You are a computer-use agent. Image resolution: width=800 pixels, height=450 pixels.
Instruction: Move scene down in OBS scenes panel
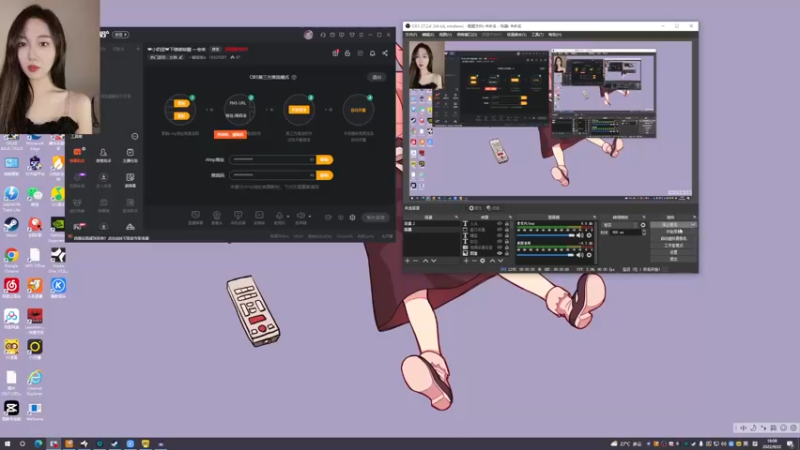coord(434,261)
